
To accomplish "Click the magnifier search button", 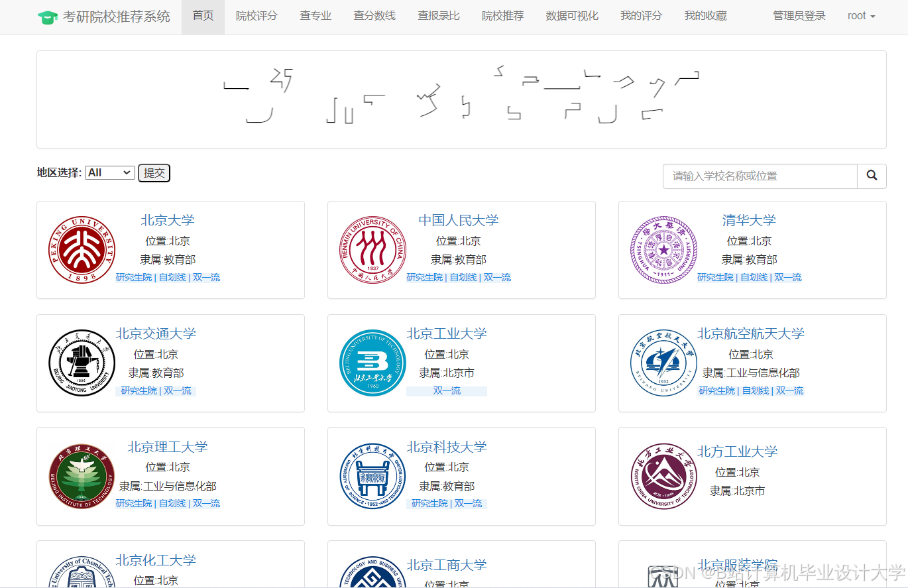I will (x=872, y=176).
